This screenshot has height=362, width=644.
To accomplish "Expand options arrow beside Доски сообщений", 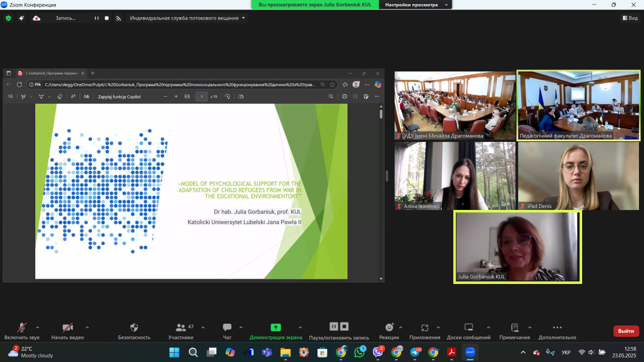I will (x=489, y=327).
